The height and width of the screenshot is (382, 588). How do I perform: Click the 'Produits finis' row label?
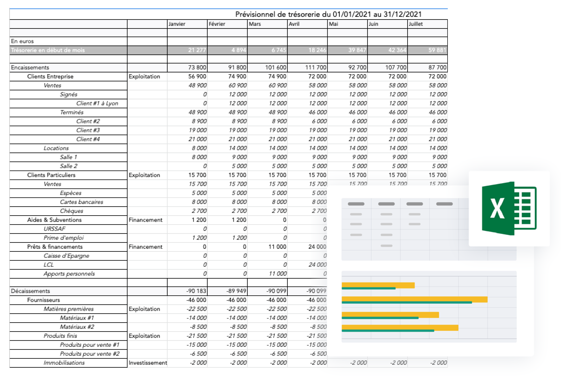click(68, 336)
